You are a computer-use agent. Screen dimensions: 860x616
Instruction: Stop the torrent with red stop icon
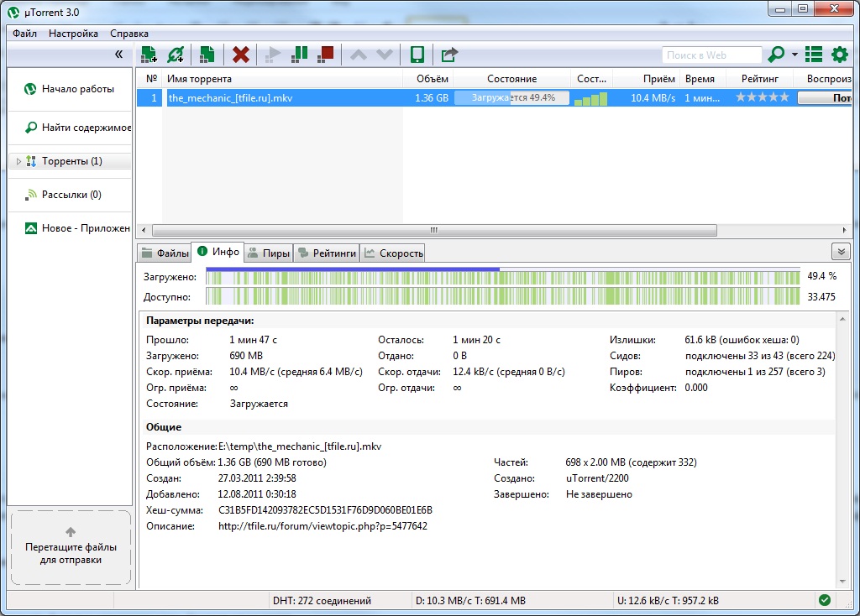coord(326,55)
